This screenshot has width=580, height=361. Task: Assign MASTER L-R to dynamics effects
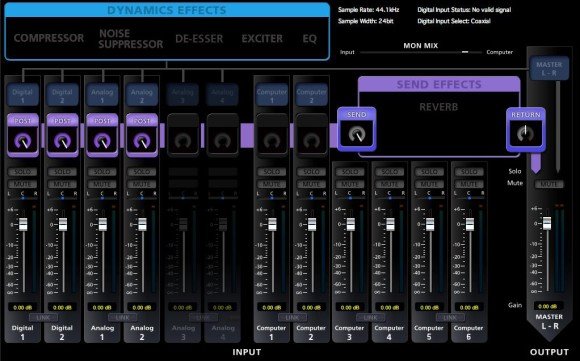(549, 68)
